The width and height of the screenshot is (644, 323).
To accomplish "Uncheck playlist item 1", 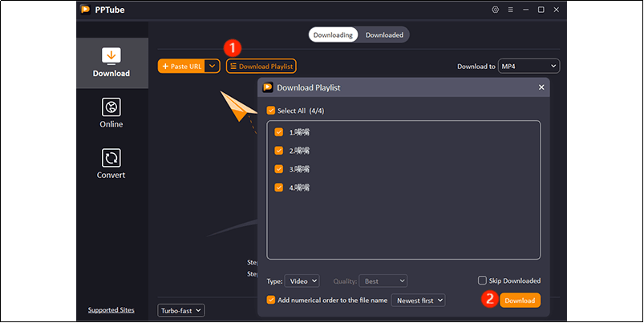I will coord(279,132).
